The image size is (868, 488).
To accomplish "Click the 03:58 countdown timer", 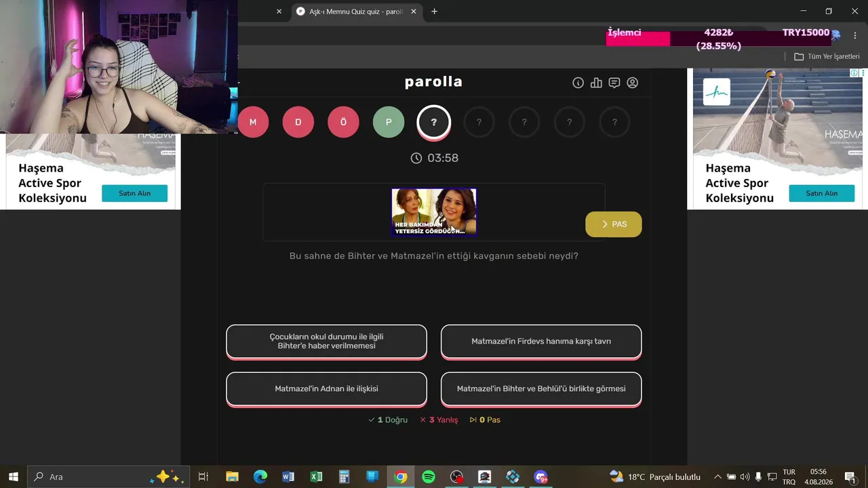I will [435, 158].
